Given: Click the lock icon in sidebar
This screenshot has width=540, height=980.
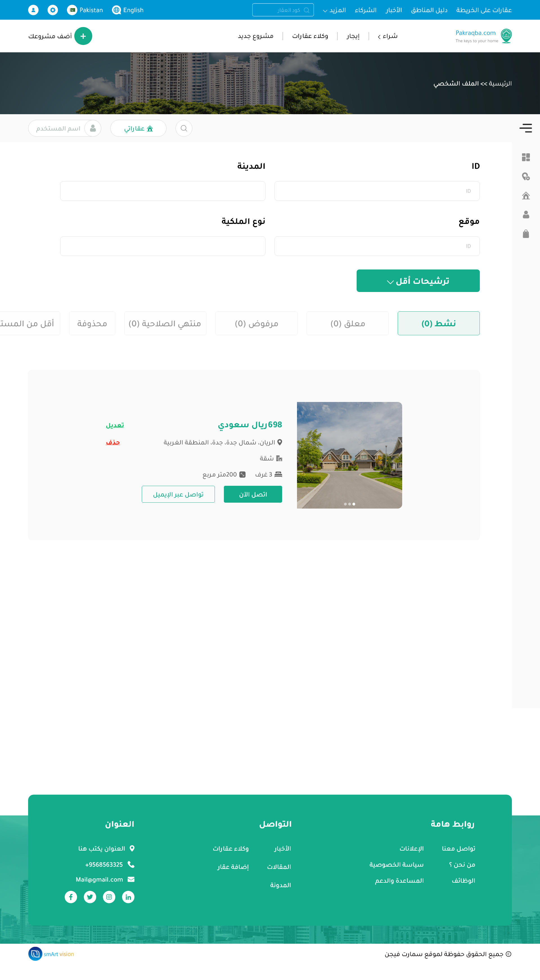Looking at the screenshot, I should tap(526, 233).
